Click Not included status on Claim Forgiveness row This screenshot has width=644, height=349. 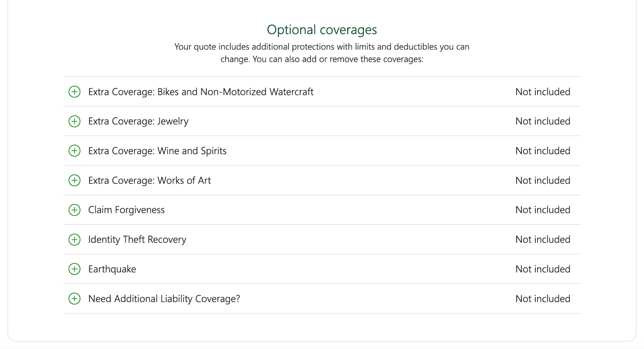543,210
